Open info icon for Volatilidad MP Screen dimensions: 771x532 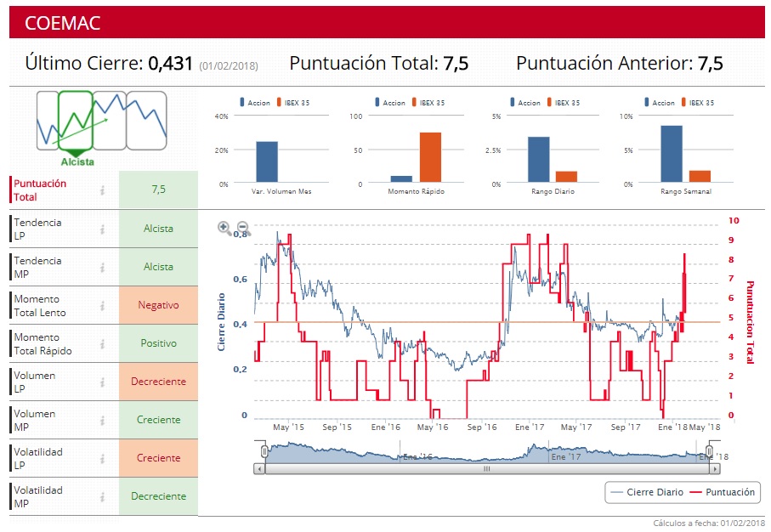102,497
